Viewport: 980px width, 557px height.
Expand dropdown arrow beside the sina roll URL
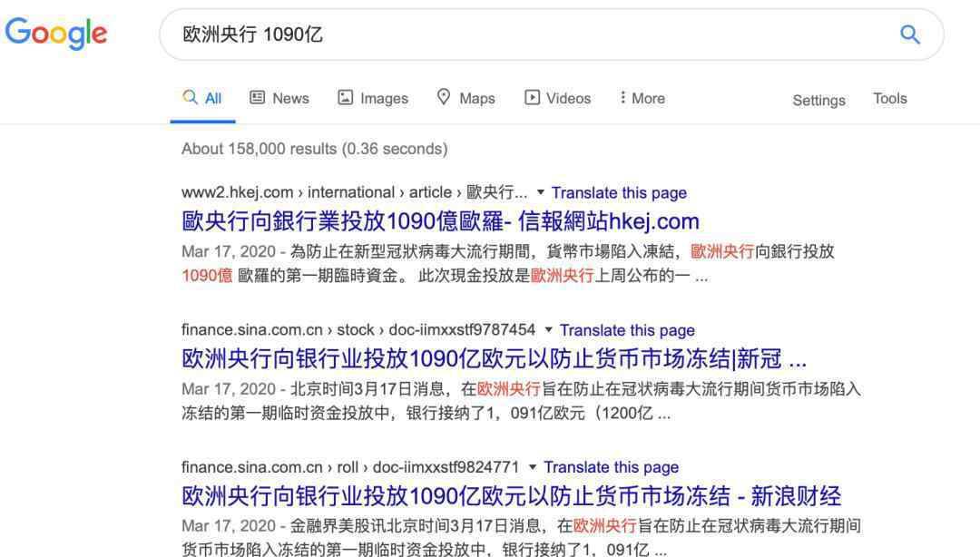coord(533,467)
